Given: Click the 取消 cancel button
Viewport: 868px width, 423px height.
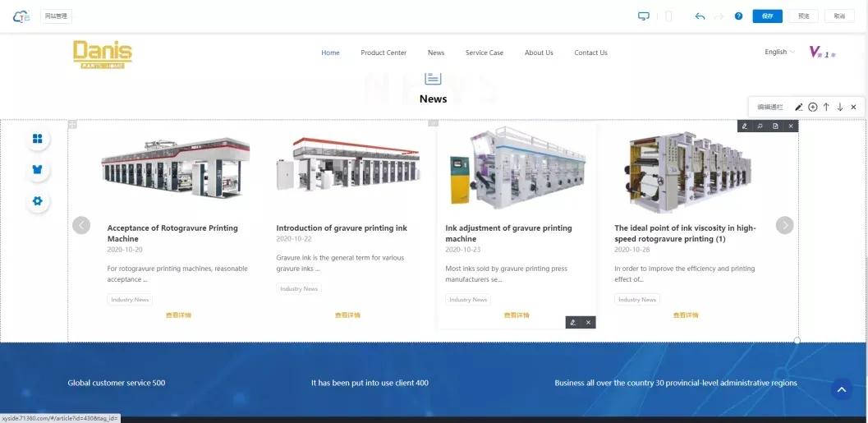Looking at the screenshot, I should 839,16.
